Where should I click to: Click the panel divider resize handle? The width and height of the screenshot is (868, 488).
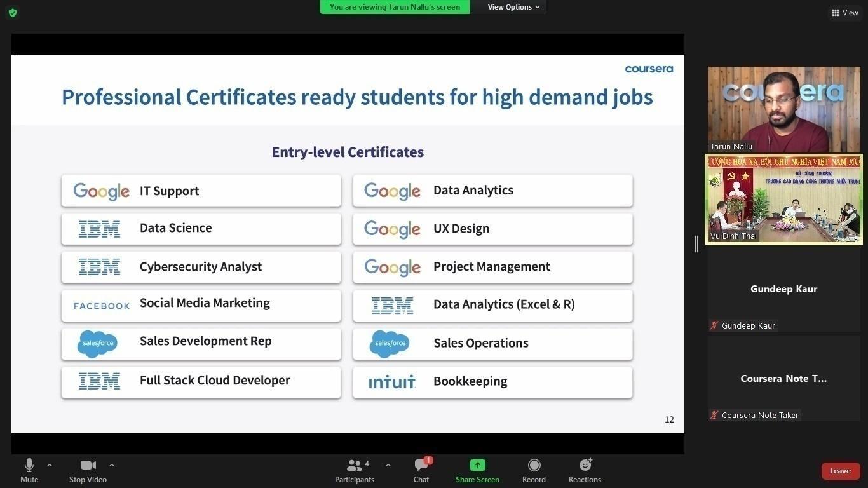[x=696, y=244]
